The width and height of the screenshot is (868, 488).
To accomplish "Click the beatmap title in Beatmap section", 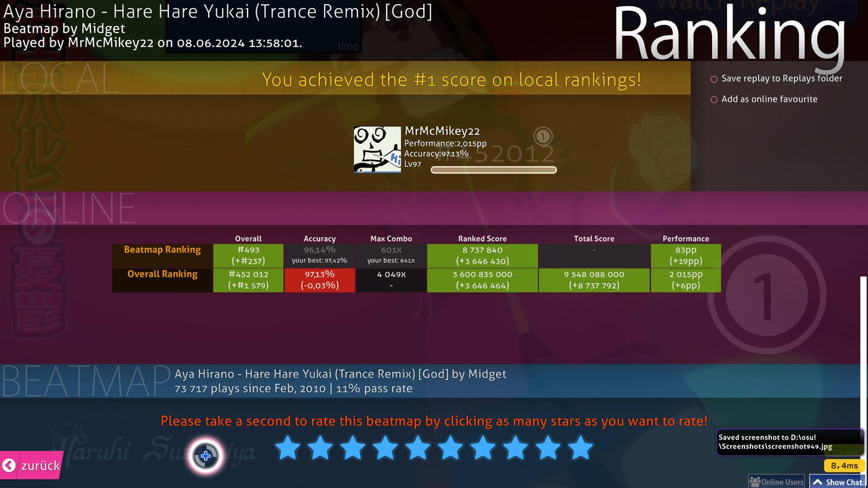I will coord(340,374).
